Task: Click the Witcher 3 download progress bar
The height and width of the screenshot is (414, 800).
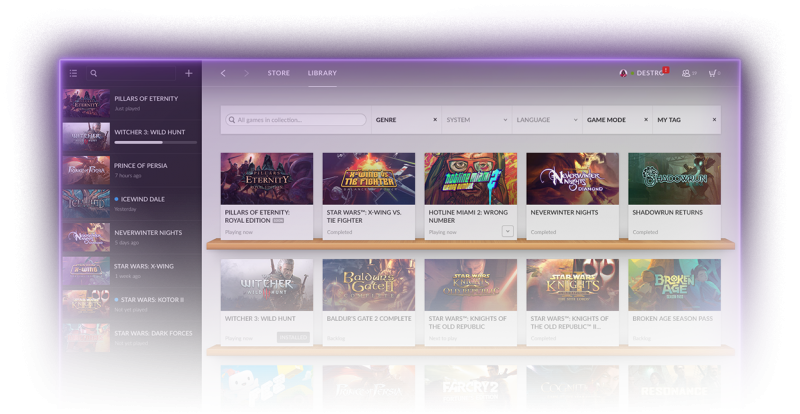Action: click(156, 142)
